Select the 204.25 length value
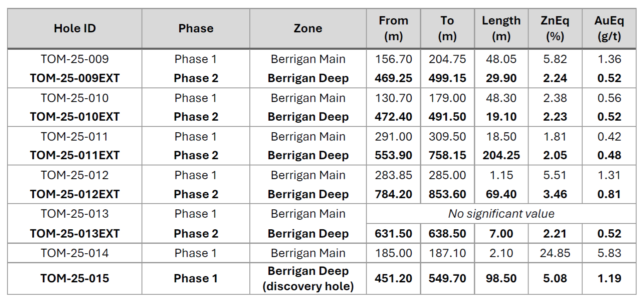 tap(501, 155)
